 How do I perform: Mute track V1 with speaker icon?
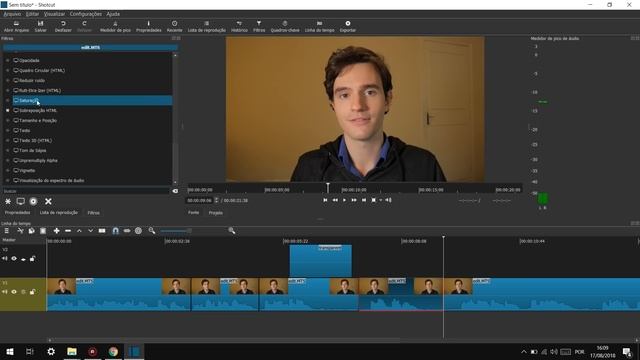point(4,292)
